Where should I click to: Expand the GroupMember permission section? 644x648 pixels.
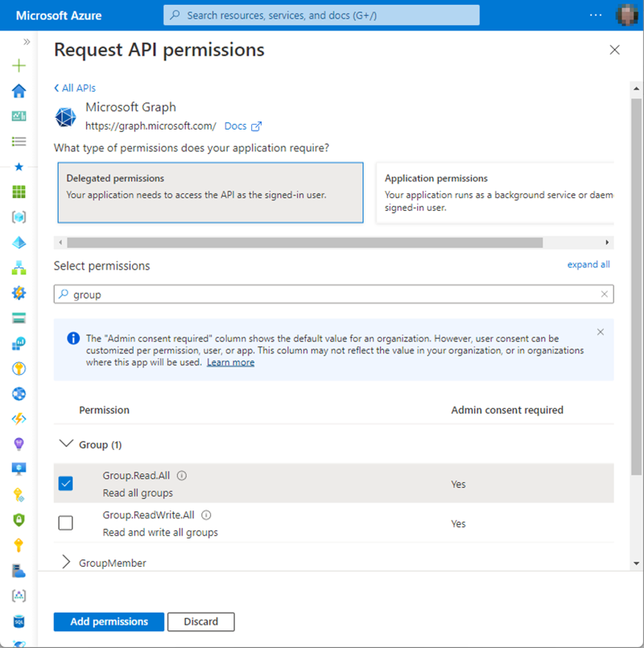point(66,563)
